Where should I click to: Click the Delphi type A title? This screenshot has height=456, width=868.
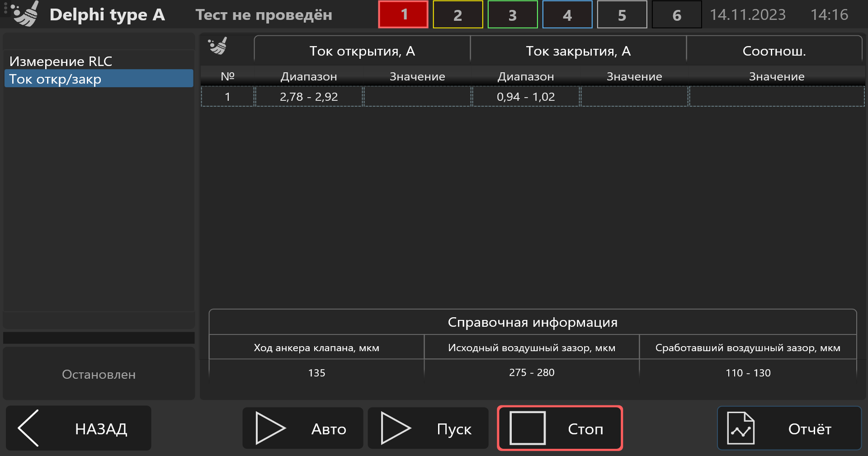point(107,15)
